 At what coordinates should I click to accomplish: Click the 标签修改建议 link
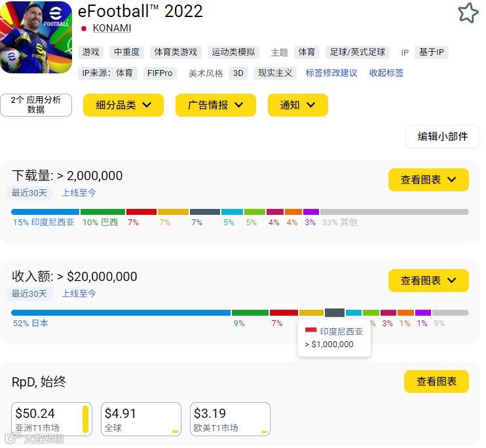(331, 73)
